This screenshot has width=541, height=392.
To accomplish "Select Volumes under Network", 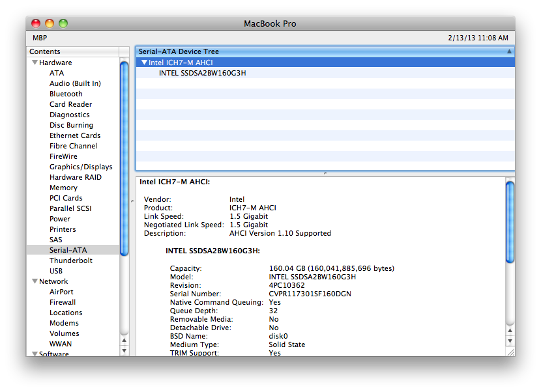I will coord(64,333).
